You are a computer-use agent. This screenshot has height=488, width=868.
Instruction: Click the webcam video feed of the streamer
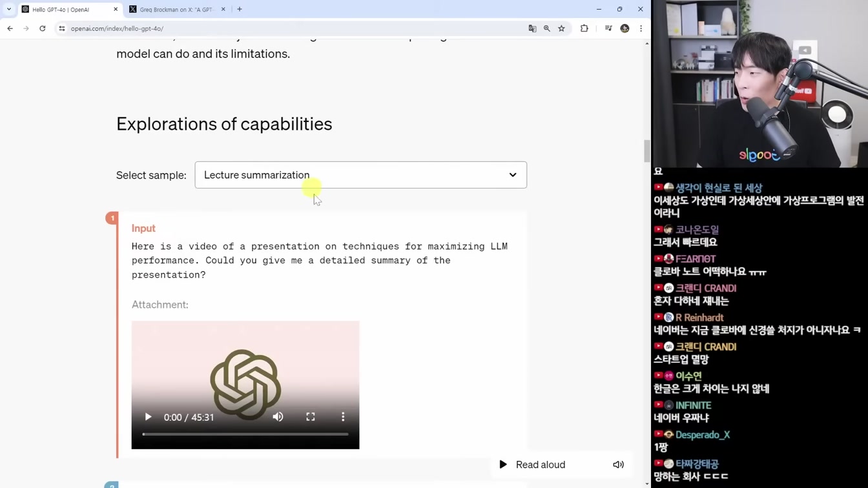pyautogui.click(x=759, y=84)
